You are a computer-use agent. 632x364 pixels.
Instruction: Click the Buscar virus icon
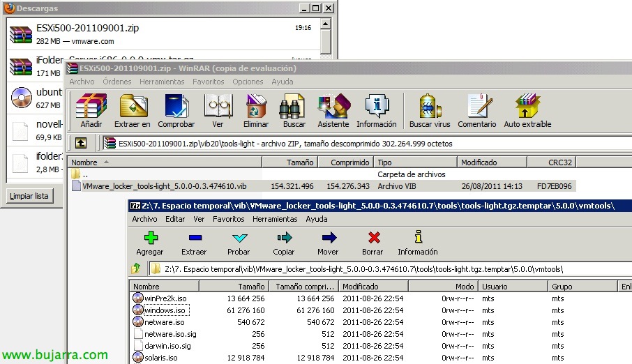(x=430, y=107)
